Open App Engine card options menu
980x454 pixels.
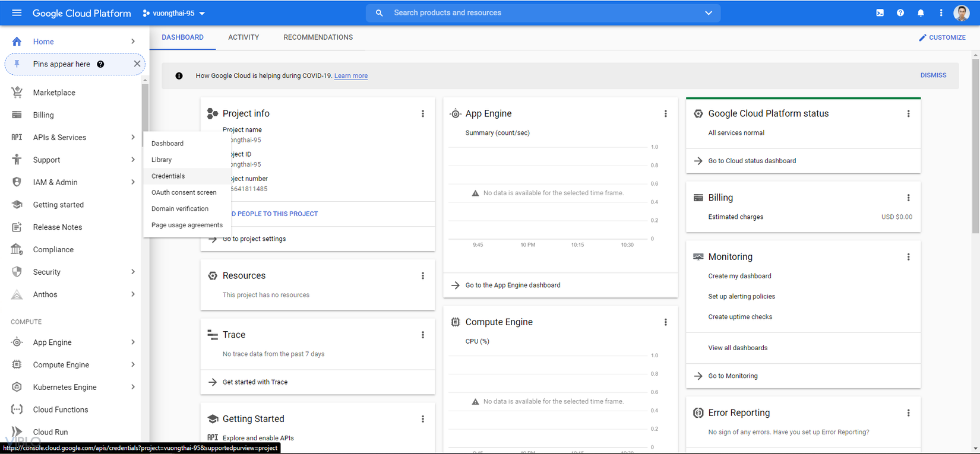tap(665, 113)
